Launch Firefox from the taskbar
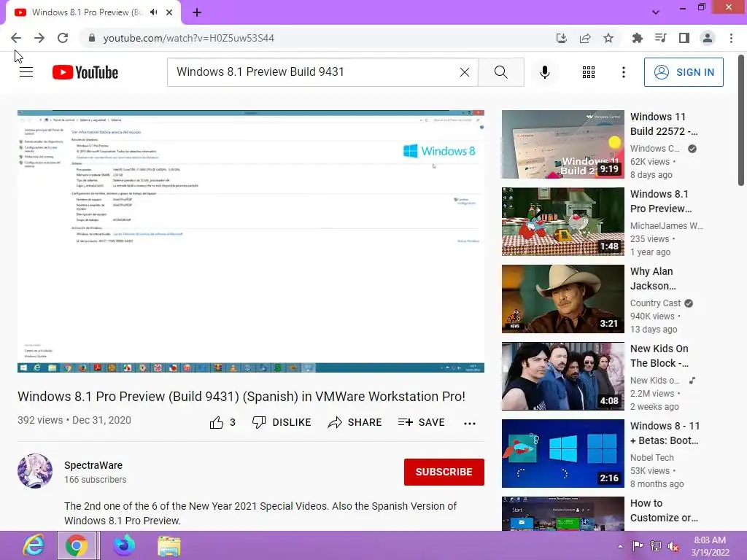Image resolution: width=747 pixels, height=560 pixels. pos(124,545)
